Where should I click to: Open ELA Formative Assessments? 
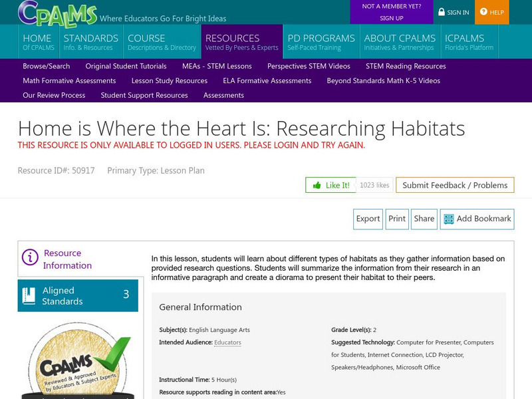coord(267,80)
